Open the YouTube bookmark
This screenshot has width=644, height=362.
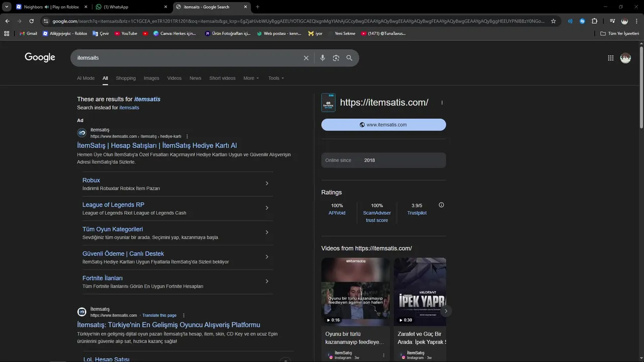(126, 34)
